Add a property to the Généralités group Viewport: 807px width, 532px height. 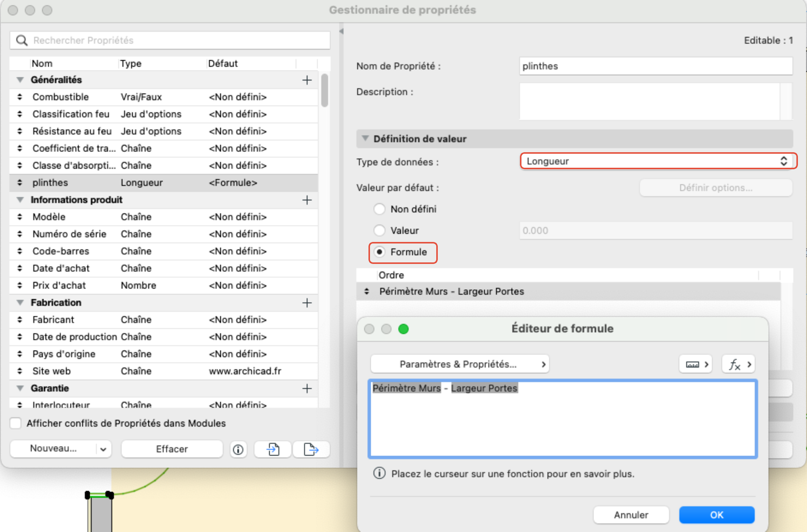[307, 80]
